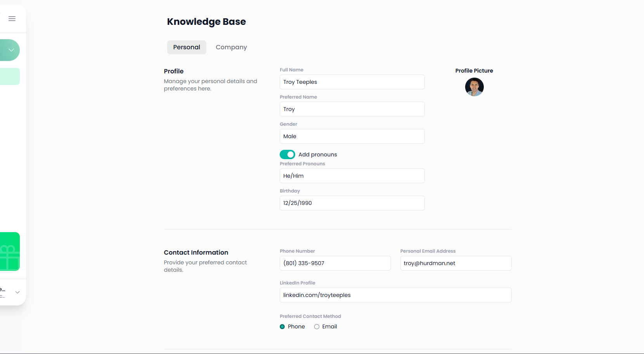The width and height of the screenshot is (644, 354).
Task: Click the Contact Information heading
Action: click(x=196, y=252)
